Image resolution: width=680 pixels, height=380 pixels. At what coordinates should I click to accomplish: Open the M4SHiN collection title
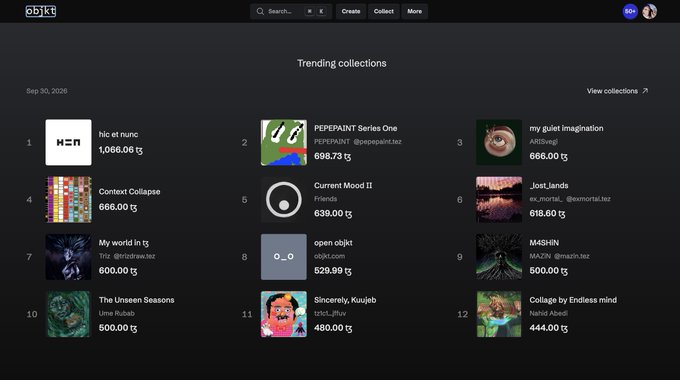[x=544, y=243]
